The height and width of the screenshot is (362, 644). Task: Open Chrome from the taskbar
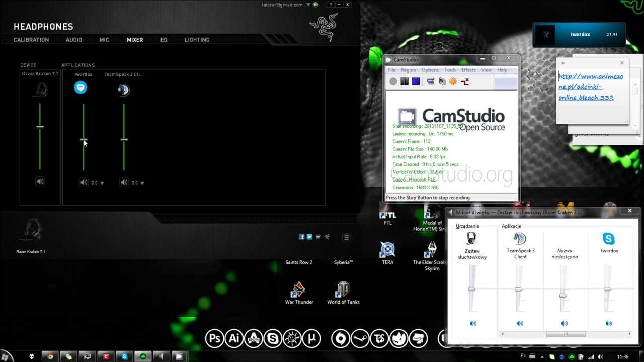coord(50,356)
